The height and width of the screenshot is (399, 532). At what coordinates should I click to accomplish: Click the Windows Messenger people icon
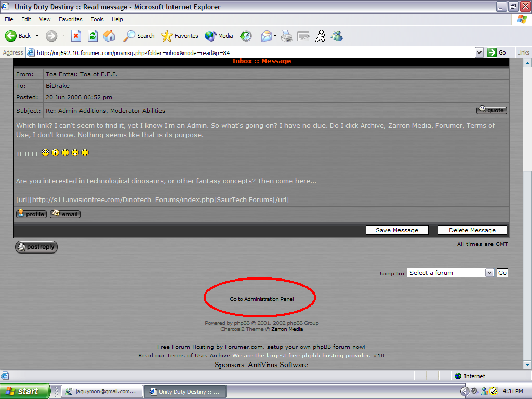337,36
